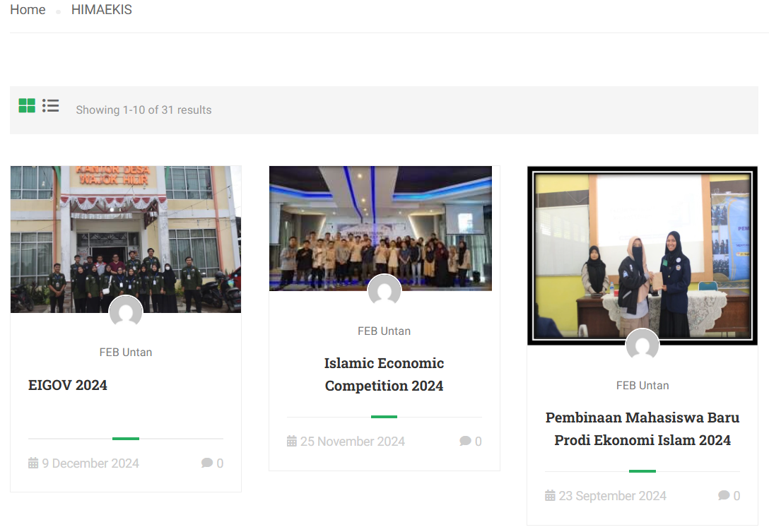Click FEB Untan author above Islamic Economic Competition

(x=384, y=331)
